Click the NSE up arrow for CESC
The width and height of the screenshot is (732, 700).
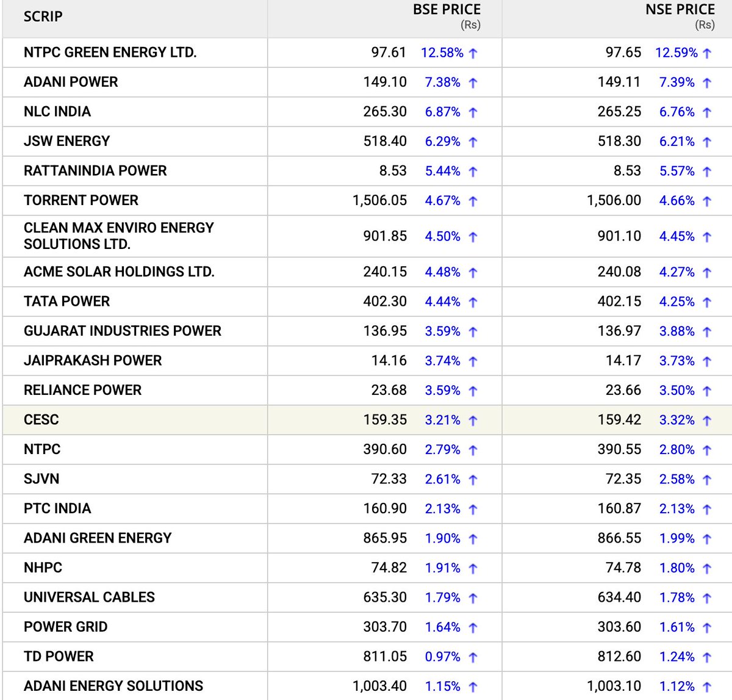pyautogui.click(x=707, y=420)
